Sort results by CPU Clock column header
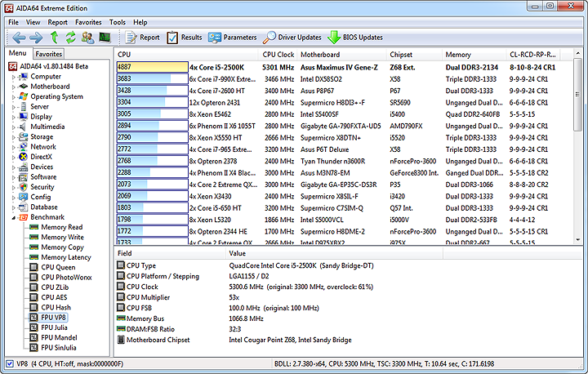The image size is (588, 374). pyautogui.click(x=278, y=55)
